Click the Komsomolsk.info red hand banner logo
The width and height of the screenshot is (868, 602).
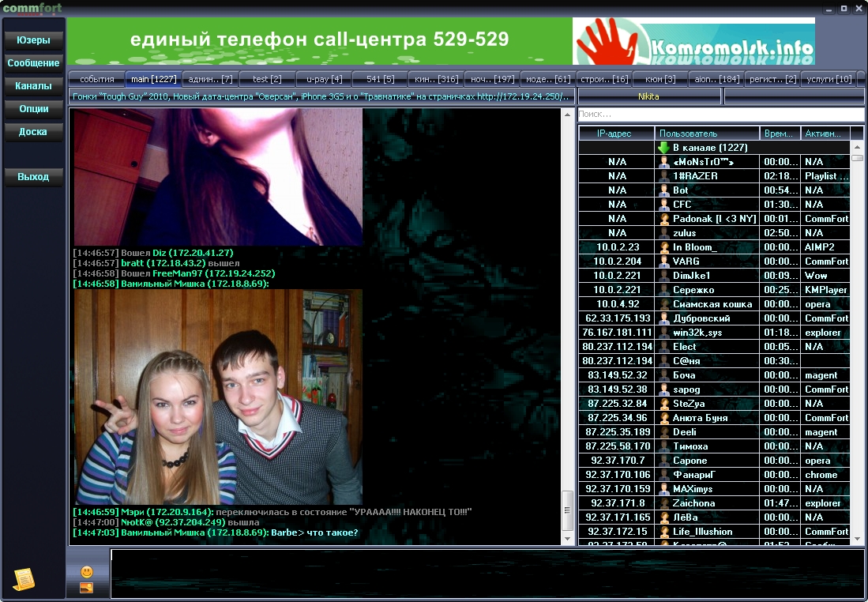click(x=693, y=42)
